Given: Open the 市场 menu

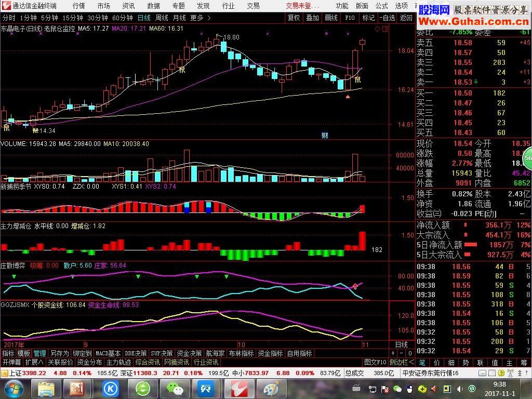Looking at the screenshot, I should coord(103,6).
